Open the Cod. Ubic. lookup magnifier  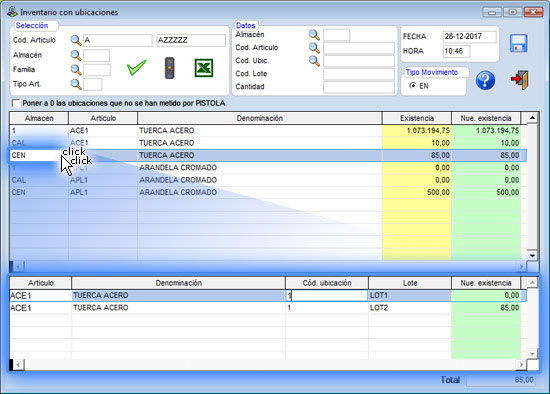point(314,61)
